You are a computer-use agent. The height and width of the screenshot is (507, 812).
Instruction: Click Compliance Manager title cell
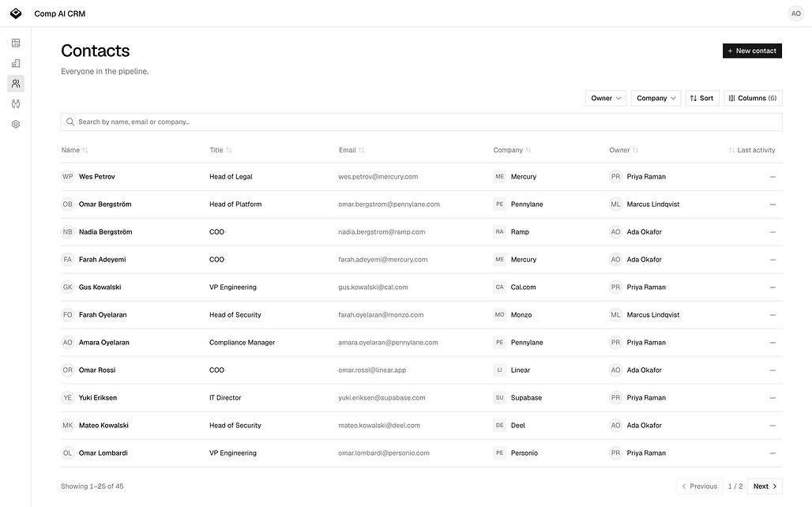(242, 342)
